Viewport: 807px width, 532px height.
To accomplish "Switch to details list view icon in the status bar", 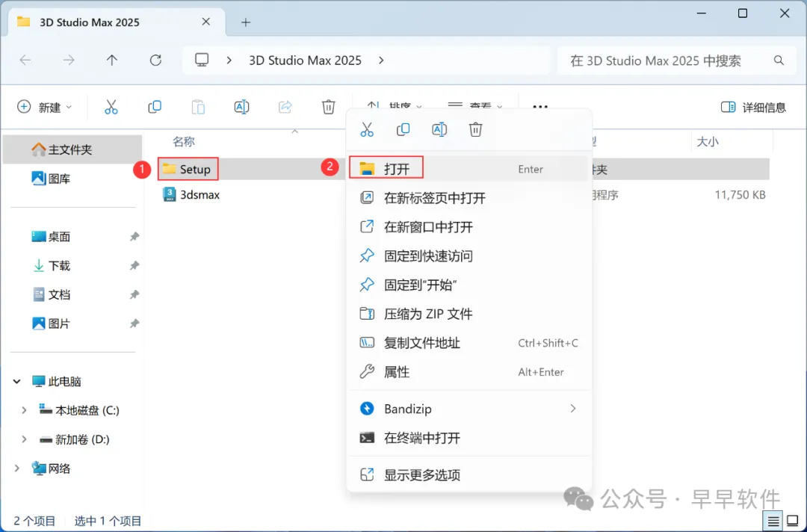I will pyautogui.click(x=773, y=522).
